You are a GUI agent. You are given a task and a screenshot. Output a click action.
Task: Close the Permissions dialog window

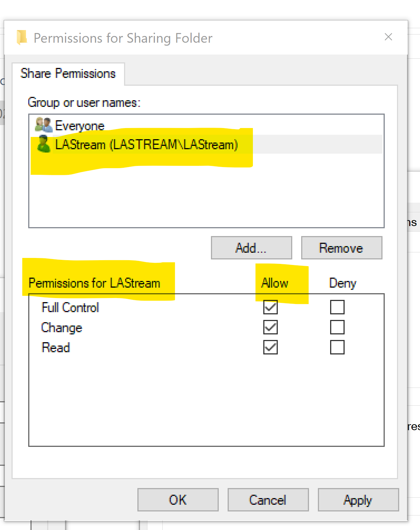(388, 37)
